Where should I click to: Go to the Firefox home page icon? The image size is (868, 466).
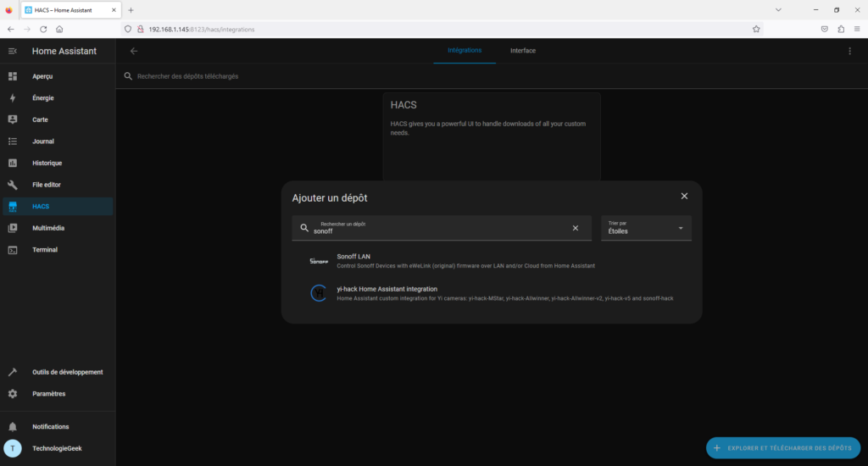(59, 30)
